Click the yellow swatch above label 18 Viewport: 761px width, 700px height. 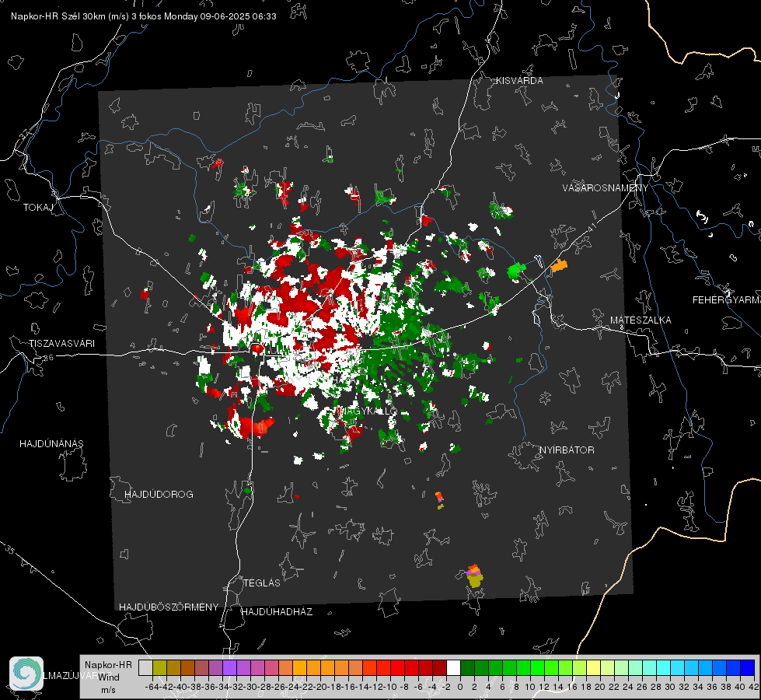point(593,668)
